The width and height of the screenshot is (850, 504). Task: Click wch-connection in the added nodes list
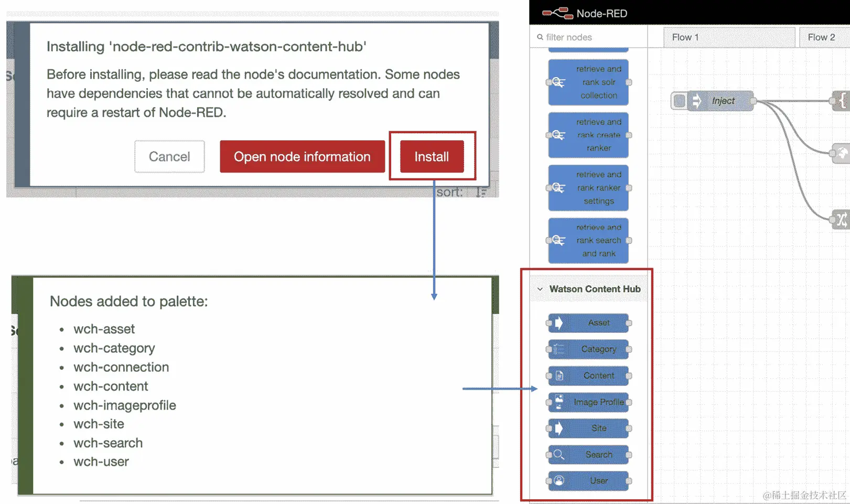pyautogui.click(x=121, y=367)
